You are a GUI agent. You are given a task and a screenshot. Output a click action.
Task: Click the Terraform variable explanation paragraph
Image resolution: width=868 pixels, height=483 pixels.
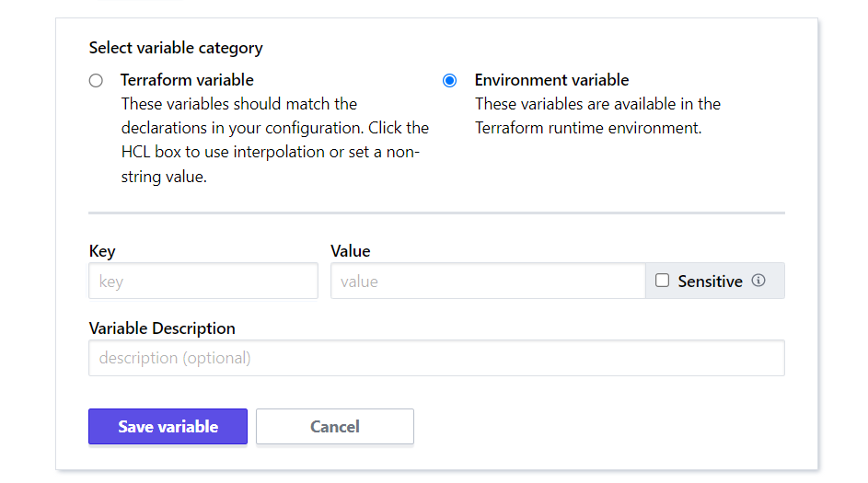[x=274, y=141]
